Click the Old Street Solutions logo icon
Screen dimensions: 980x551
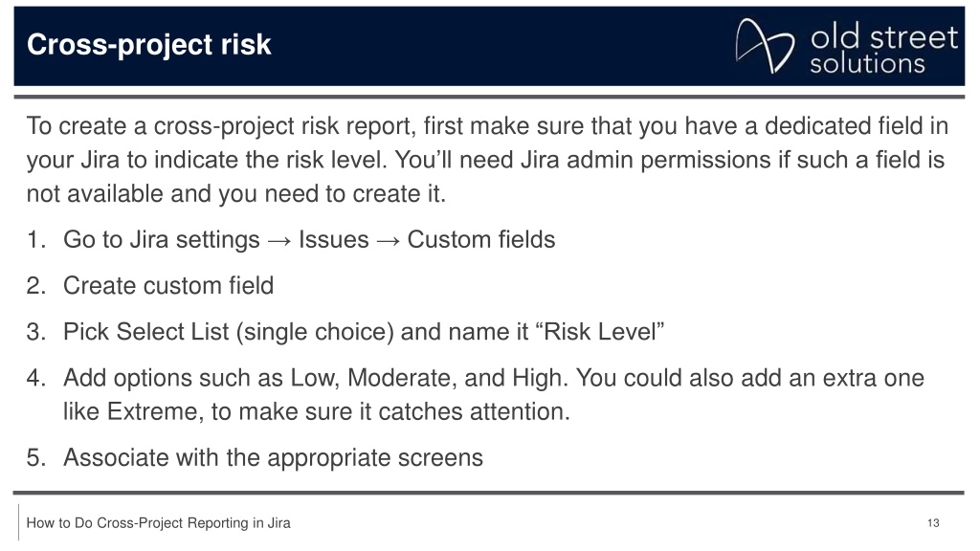click(x=765, y=46)
